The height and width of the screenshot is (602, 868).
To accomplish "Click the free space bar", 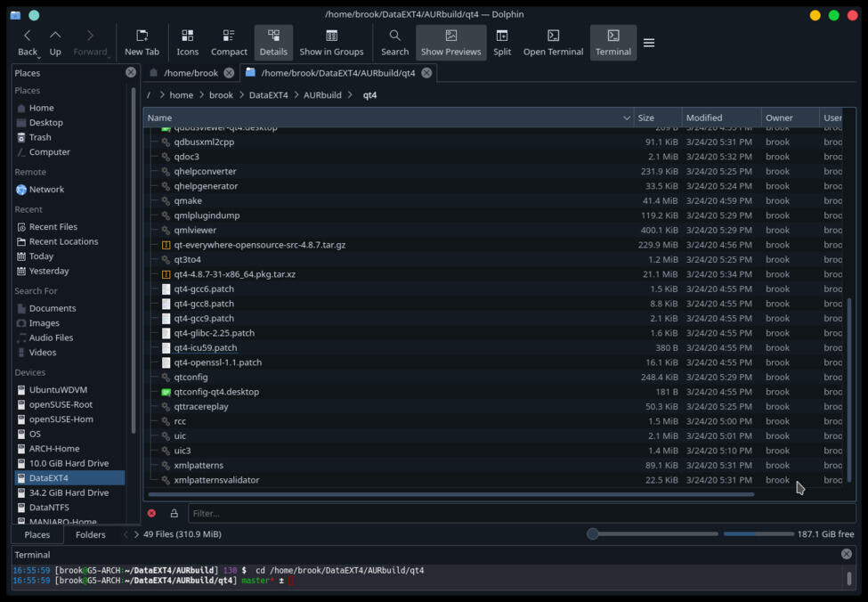I will point(758,534).
